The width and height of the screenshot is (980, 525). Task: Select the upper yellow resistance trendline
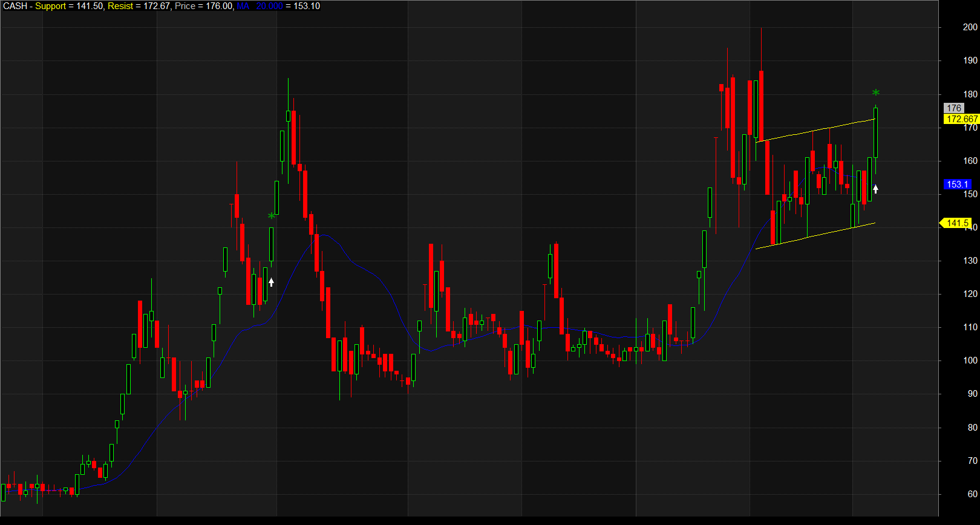point(815,130)
